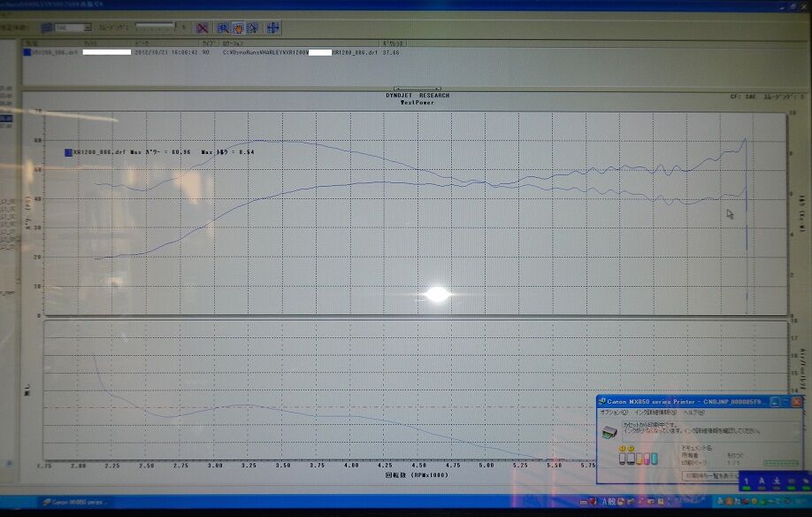Click the blue grid icon beside the correction dropdown
Viewport: 812px width, 517px height.
click(x=47, y=27)
